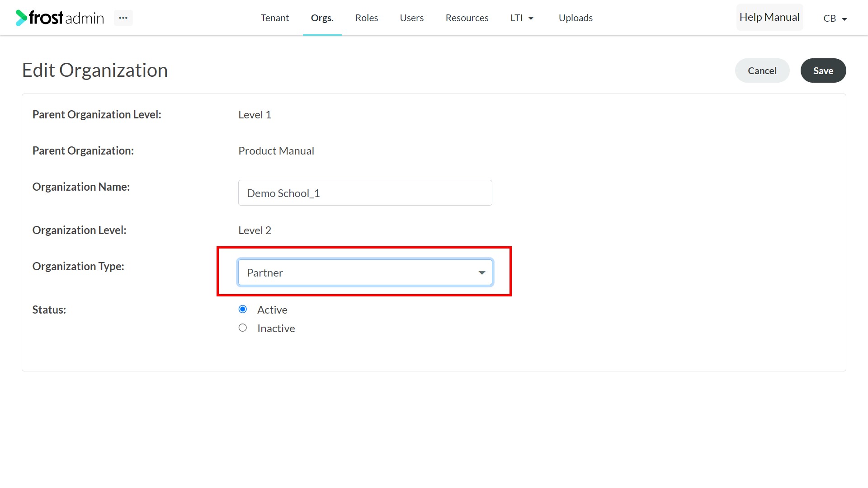Open the three-dots menu beside the logo
868x488 pixels.
(123, 18)
